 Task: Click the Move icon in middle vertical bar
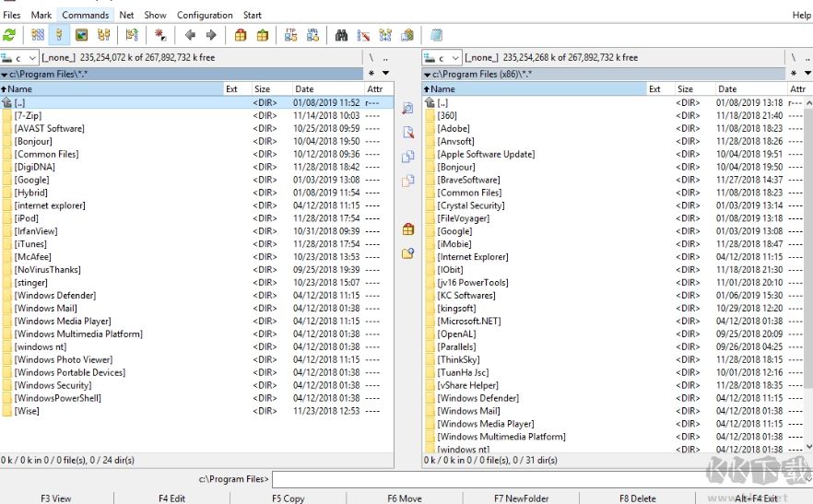408,181
